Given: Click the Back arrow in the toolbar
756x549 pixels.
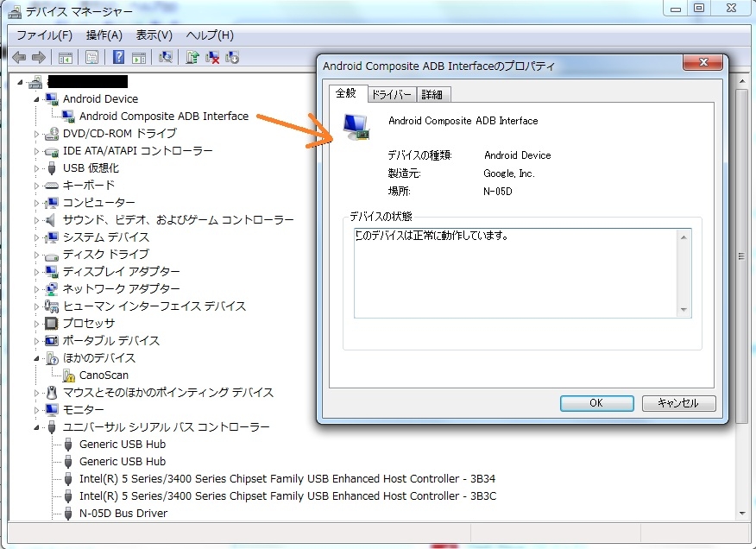Looking at the screenshot, I should [19, 58].
